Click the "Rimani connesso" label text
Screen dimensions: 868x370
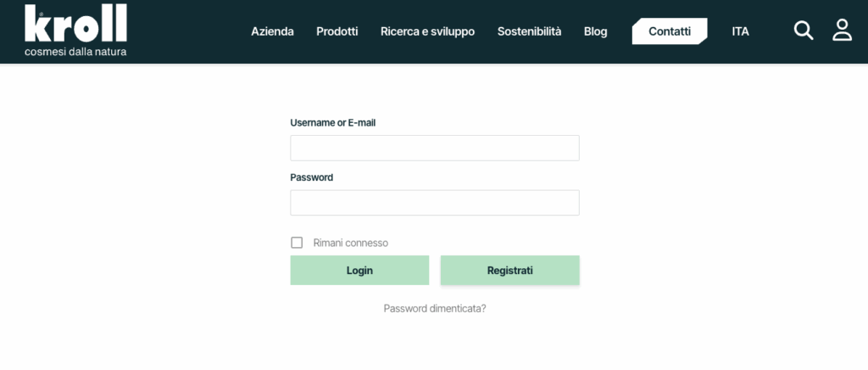[x=350, y=243]
